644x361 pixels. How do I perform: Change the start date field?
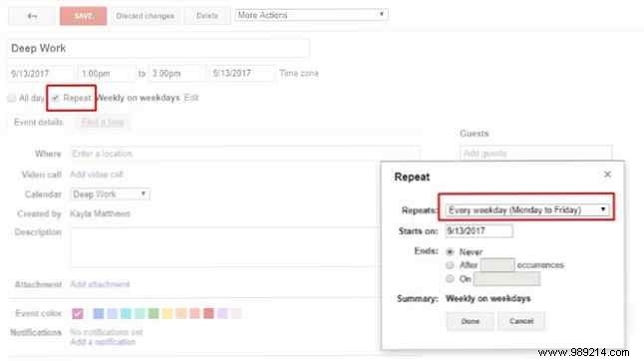40,74
